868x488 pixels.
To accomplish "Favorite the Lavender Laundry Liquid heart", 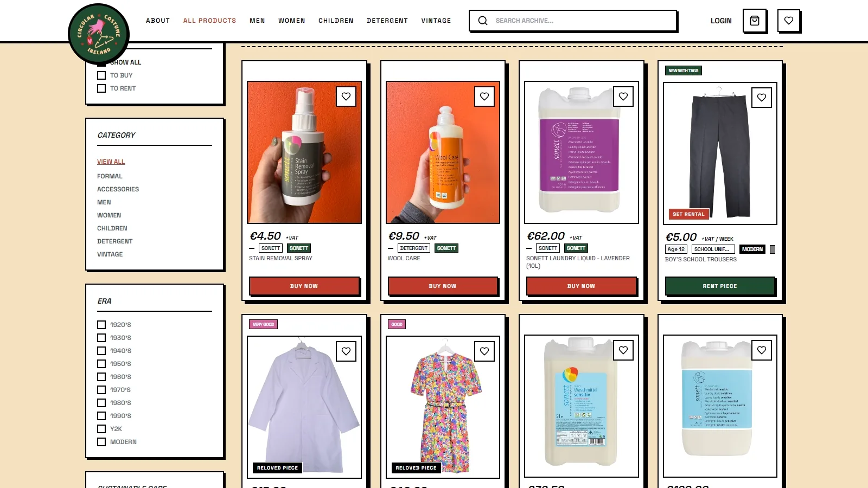I will click(x=623, y=97).
